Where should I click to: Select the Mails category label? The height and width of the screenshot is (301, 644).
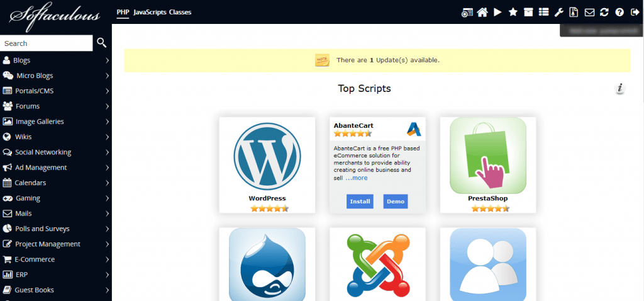[x=23, y=213]
